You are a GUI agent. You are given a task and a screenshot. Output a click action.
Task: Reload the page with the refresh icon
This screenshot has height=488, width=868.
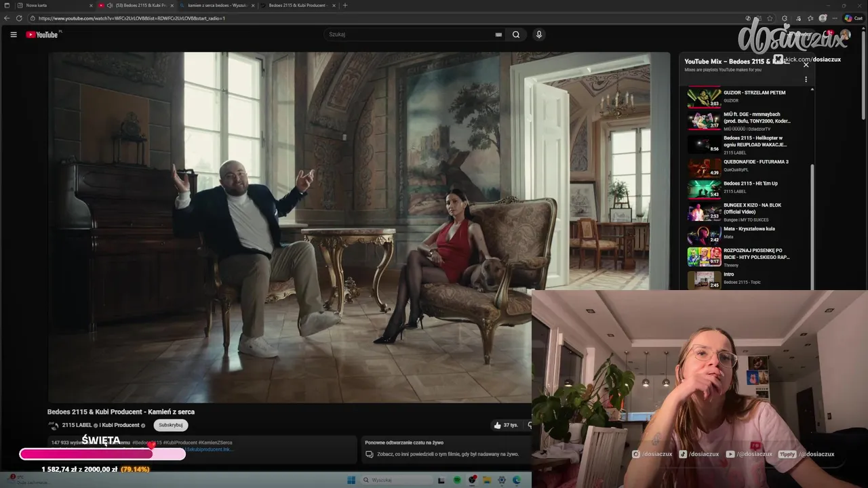coord(19,18)
